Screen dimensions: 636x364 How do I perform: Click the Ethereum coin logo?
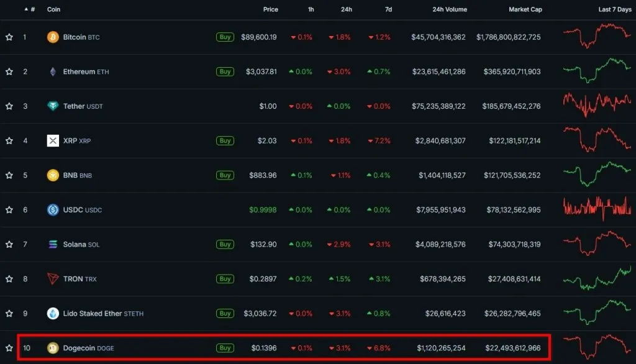click(53, 72)
